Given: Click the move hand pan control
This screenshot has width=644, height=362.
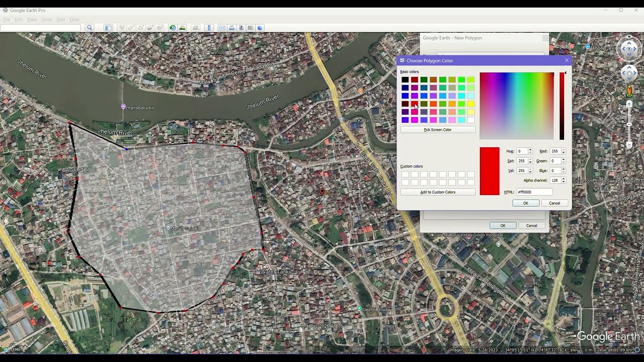Looking at the screenshot, I should click(629, 73).
